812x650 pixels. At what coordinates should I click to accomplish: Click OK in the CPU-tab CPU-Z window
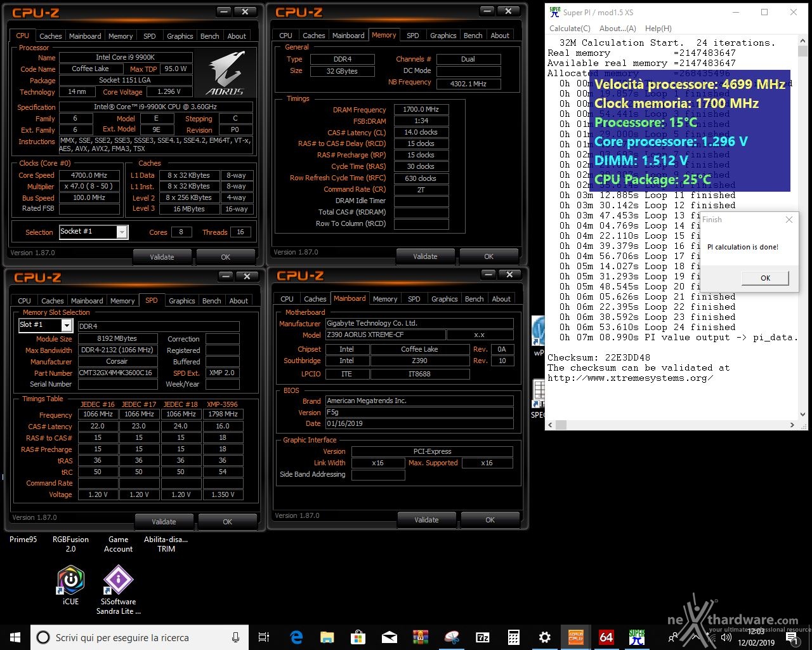pos(225,257)
